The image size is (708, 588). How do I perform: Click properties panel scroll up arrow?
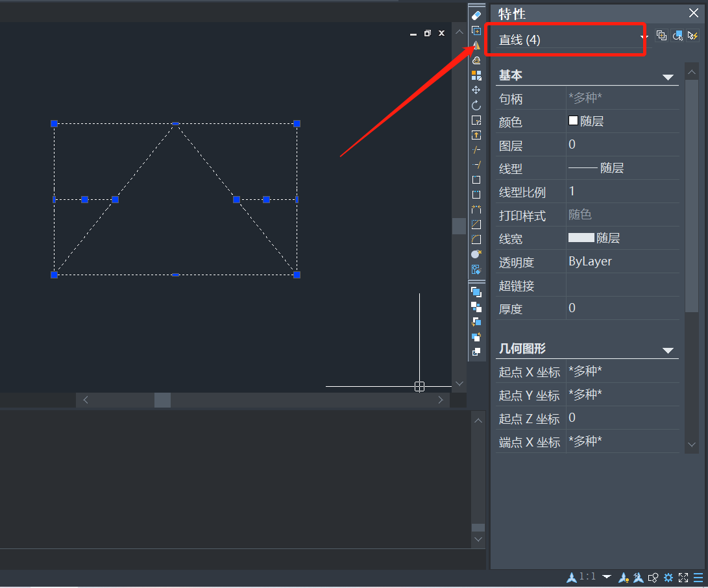pos(692,72)
